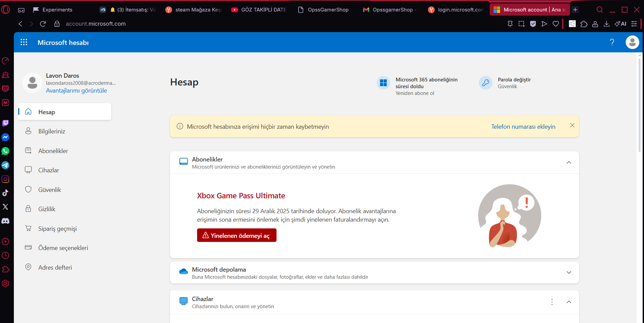Open Telegram in the Opera sidebar
The height and width of the screenshot is (323, 644).
[x=5, y=165]
